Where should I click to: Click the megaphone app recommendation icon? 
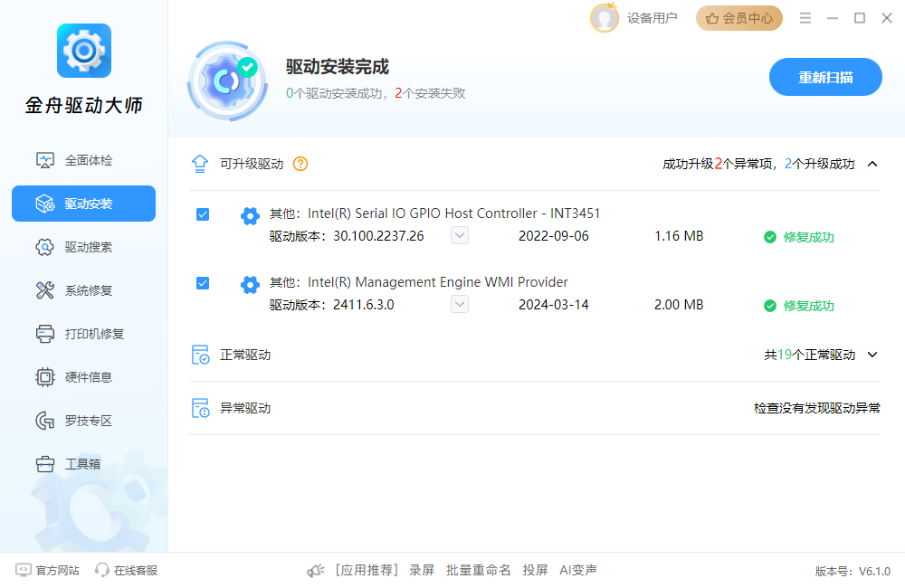(x=315, y=571)
